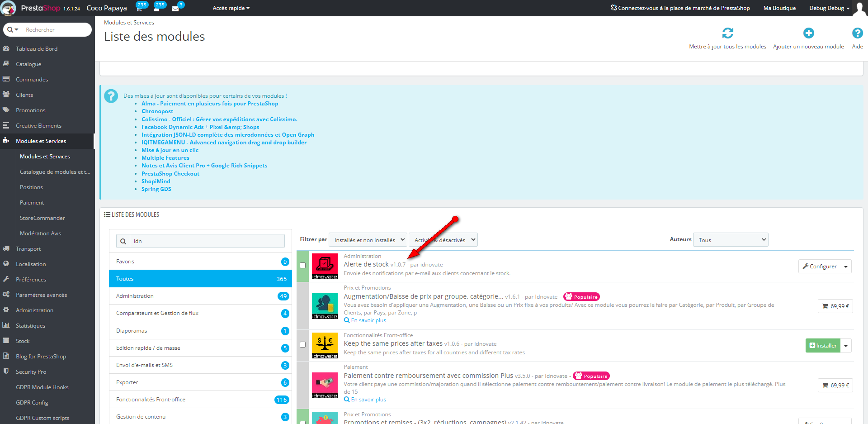Click the green Installer button

(x=823, y=346)
